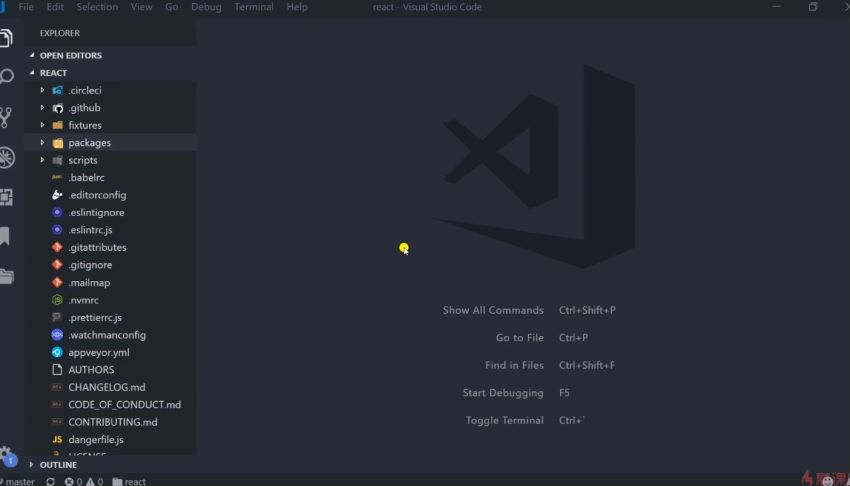Expand the packages folder
850x486 pixels.
(89, 143)
